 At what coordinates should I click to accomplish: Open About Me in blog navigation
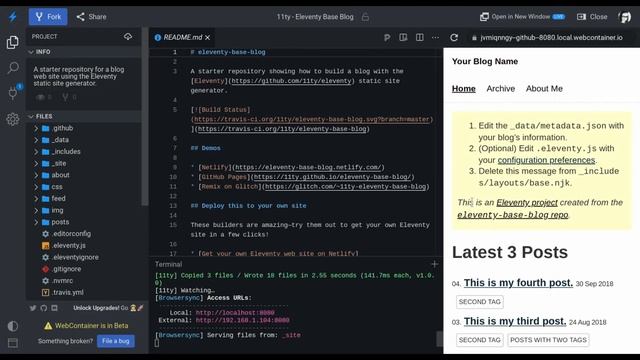(x=544, y=89)
